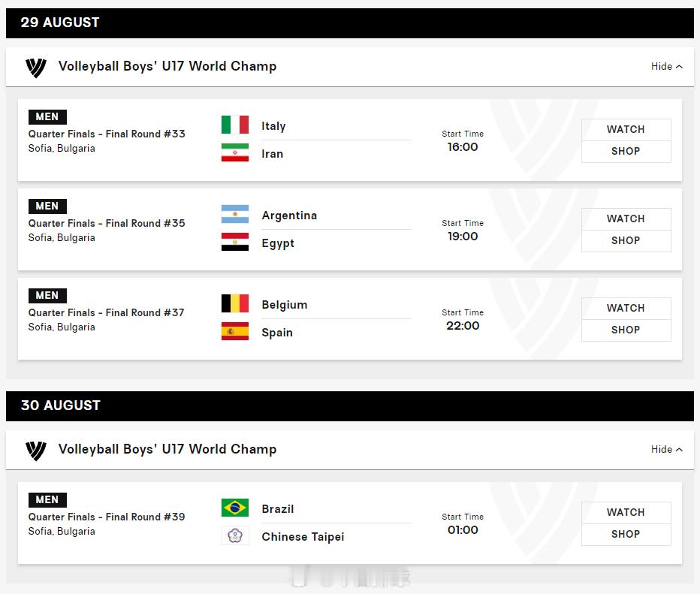Screen dimensions: 700x594
Task: Click volleyball logo in 29 August section
Action: (x=36, y=68)
